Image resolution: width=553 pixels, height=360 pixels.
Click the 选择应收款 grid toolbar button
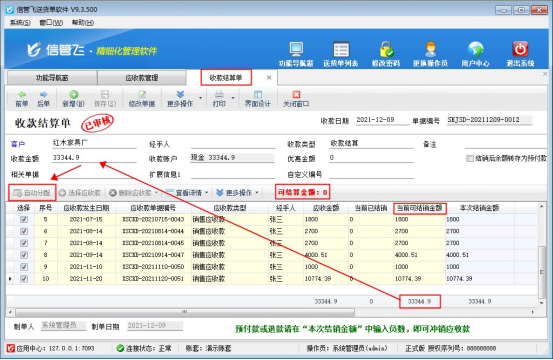tap(80, 193)
